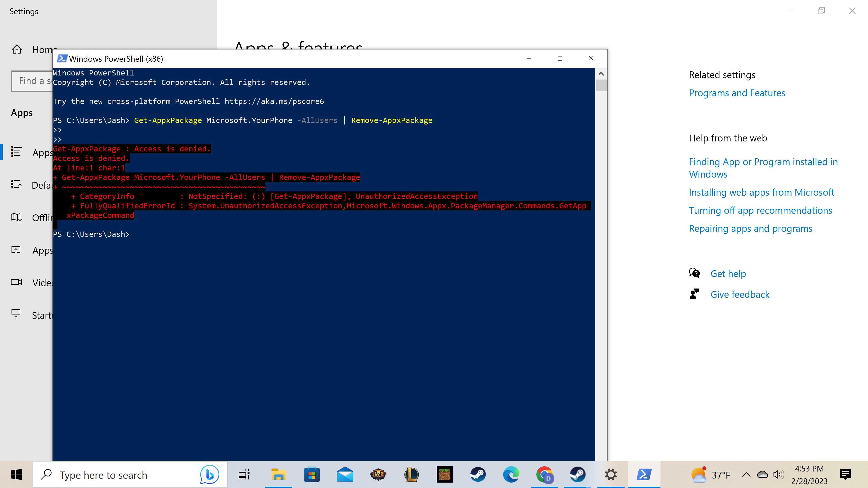Launch Microsoft Edge from the taskbar

point(511,475)
